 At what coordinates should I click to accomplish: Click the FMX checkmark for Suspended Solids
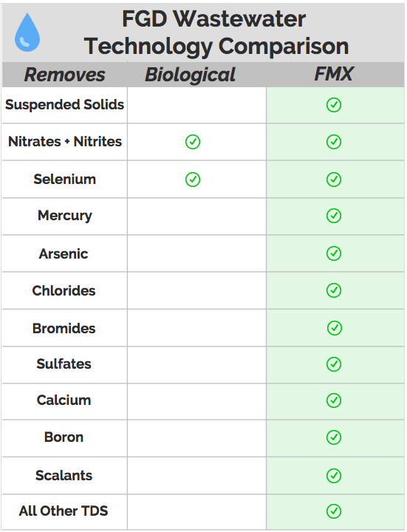coord(334,105)
